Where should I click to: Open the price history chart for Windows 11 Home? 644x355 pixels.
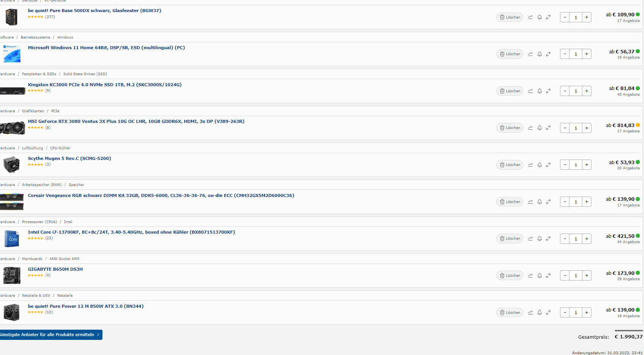coord(531,54)
